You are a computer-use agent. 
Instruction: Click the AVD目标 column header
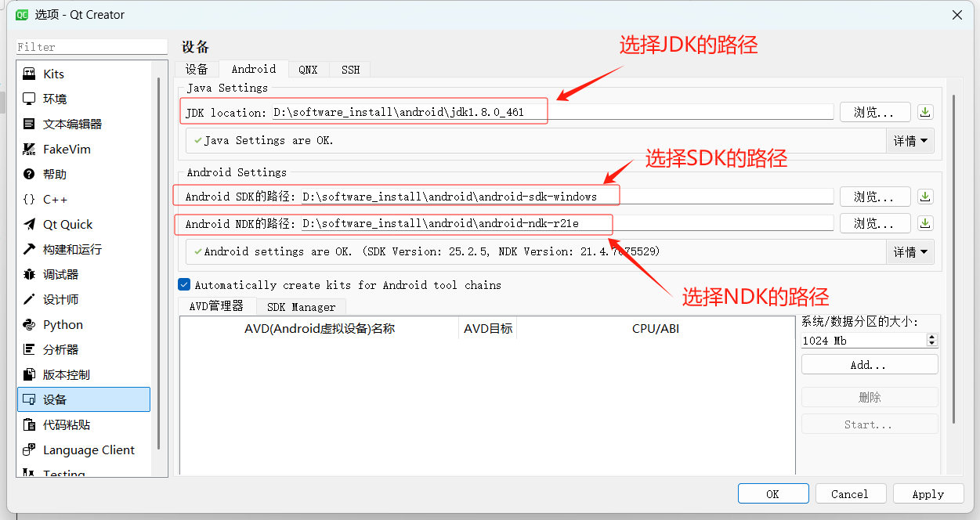point(488,329)
